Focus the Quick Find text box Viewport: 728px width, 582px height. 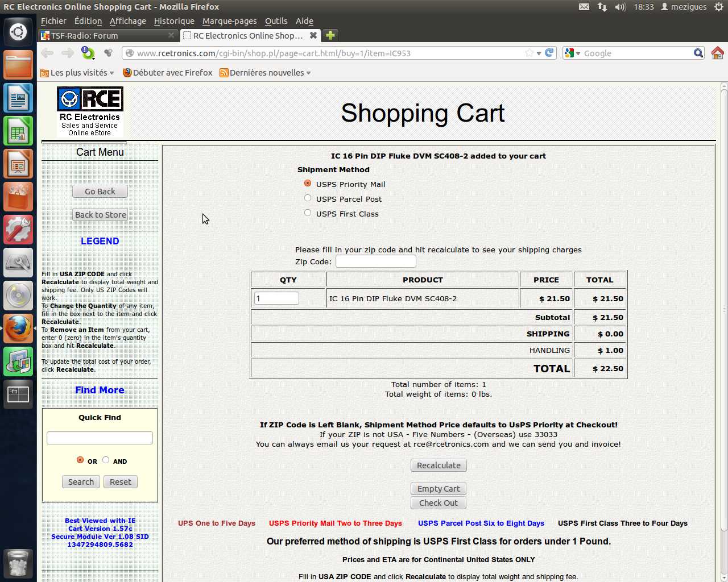tap(100, 438)
